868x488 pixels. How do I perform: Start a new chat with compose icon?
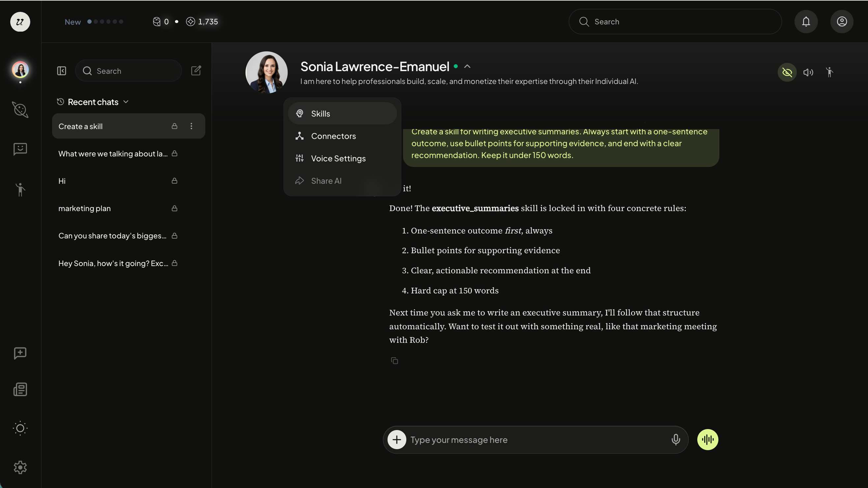tap(196, 70)
